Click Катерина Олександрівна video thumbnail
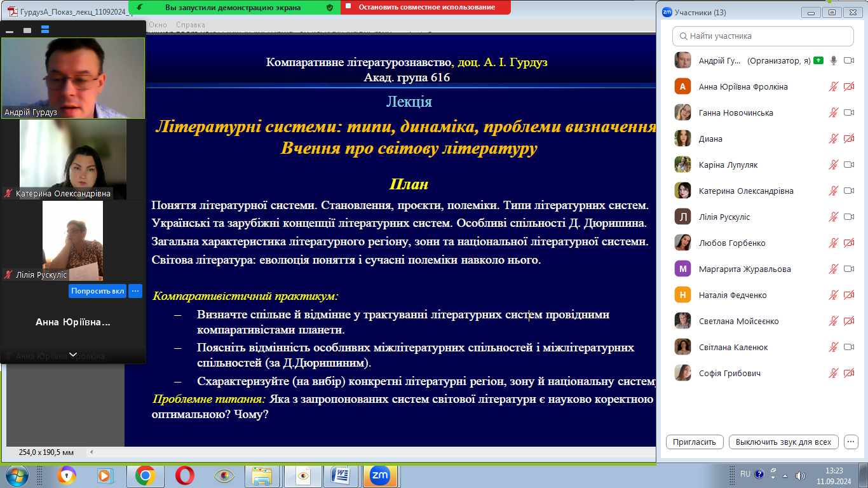The image size is (868, 488). click(73, 159)
